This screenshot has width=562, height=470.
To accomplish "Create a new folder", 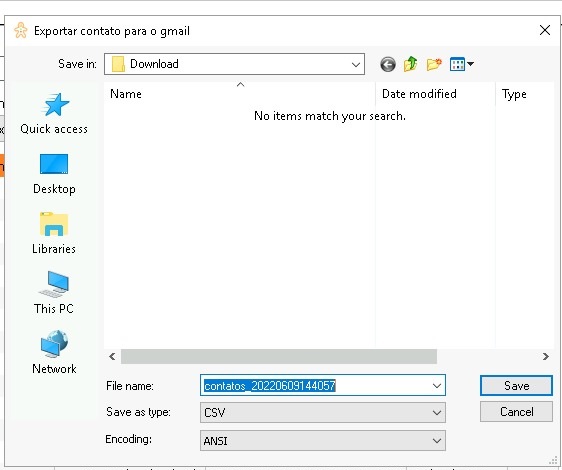I will (x=434, y=64).
